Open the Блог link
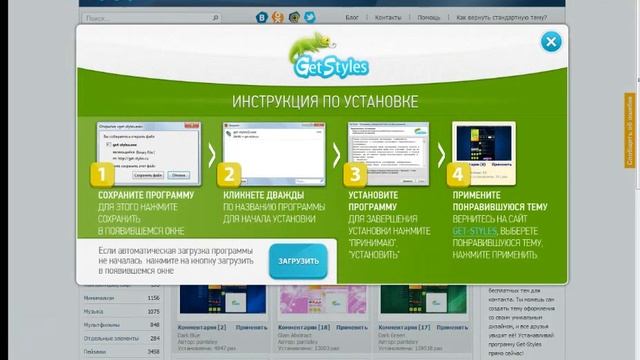 click(x=351, y=18)
